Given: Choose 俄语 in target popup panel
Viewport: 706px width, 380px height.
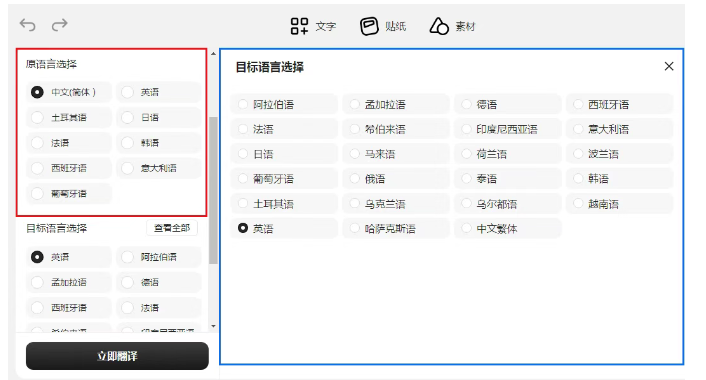Looking at the screenshot, I should (396, 179).
